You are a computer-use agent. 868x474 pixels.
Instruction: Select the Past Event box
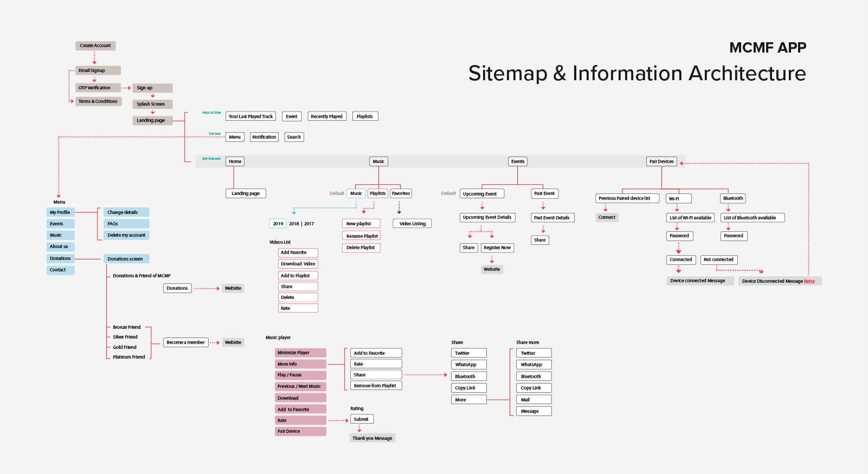(545, 193)
